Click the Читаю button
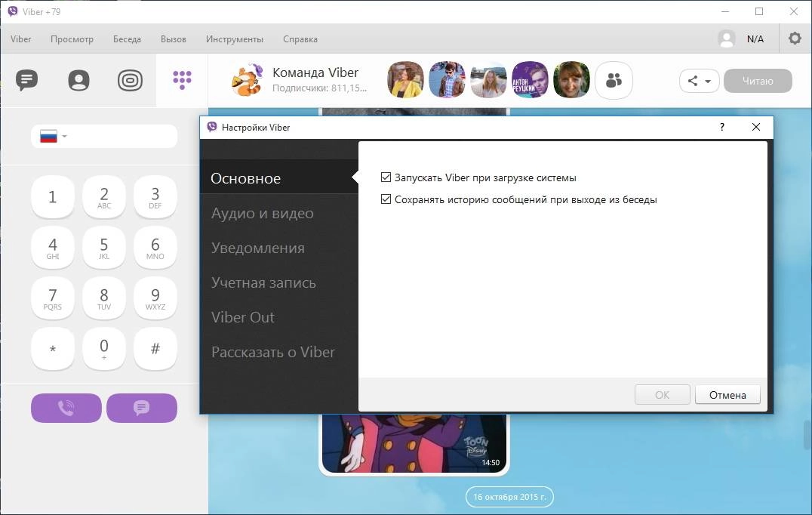Screen dimensions: 812x515 tap(758, 81)
